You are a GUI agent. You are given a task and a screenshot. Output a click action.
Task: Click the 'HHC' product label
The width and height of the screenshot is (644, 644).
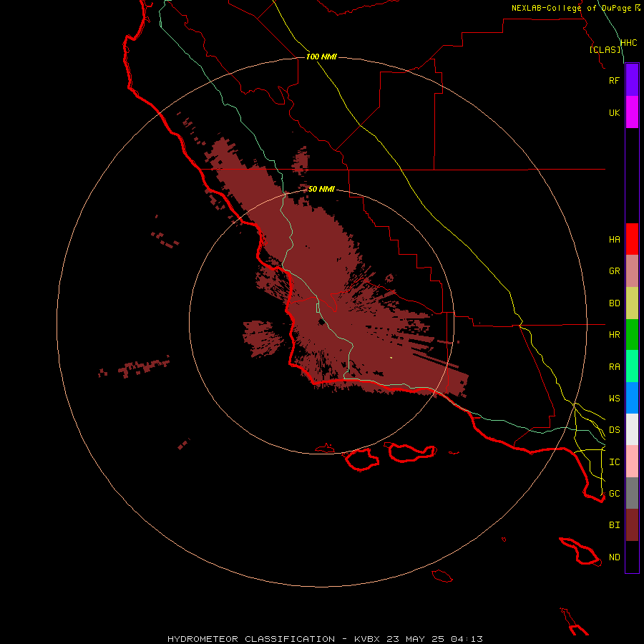[628, 43]
